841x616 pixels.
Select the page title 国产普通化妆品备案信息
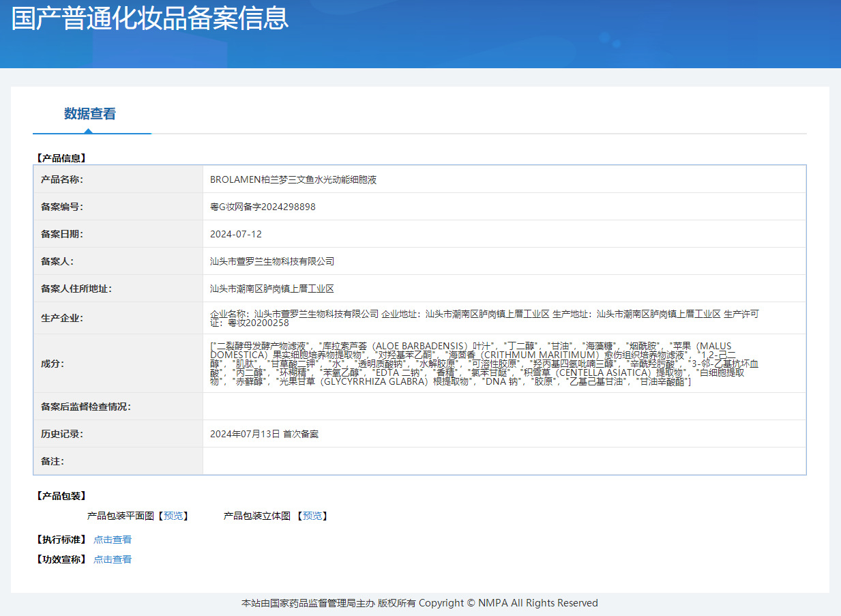tap(150, 18)
